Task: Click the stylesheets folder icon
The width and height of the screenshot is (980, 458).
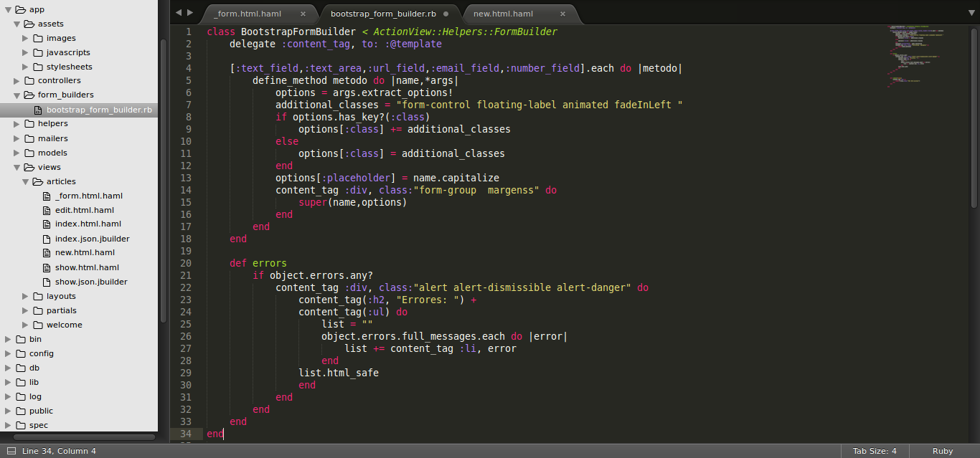Action: click(38, 67)
